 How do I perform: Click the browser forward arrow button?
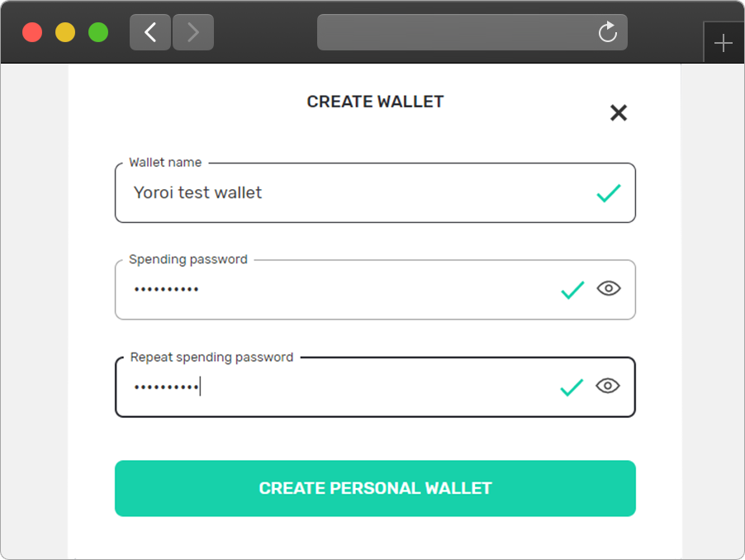[x=193, y=32]
